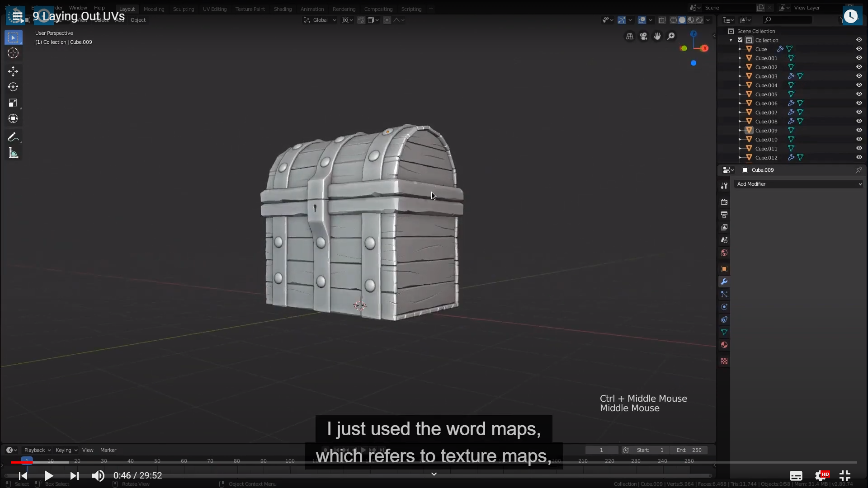This screenshot has width=868, height=488.
Task: Click the red video progress bar
Action: click(x=18, y=462)
